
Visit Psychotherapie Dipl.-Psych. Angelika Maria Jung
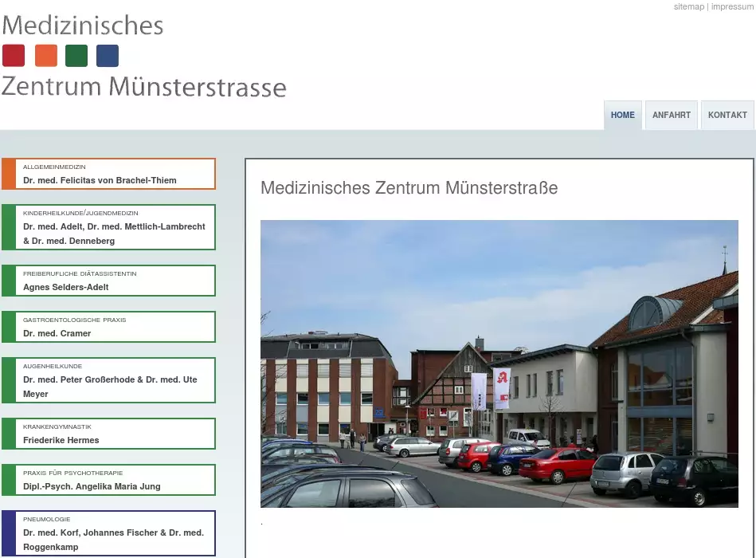click(108, 480)
